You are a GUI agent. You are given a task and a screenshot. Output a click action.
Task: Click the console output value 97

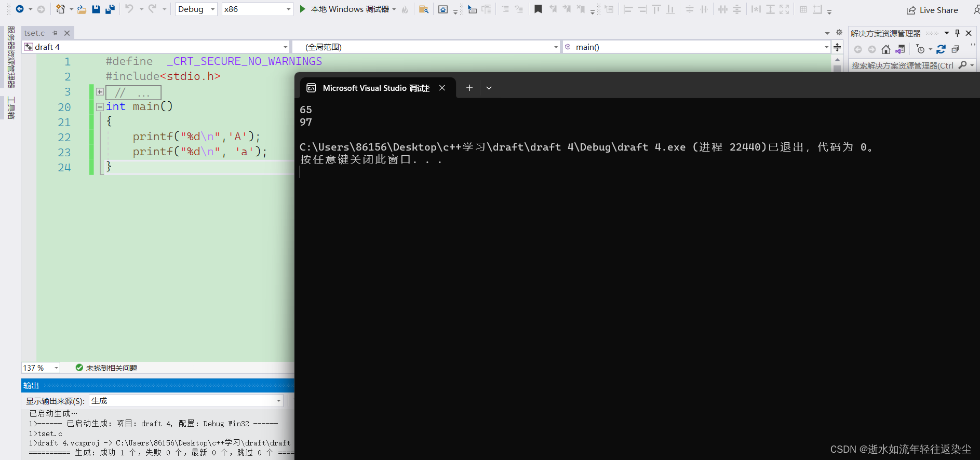tap(306, 122)
